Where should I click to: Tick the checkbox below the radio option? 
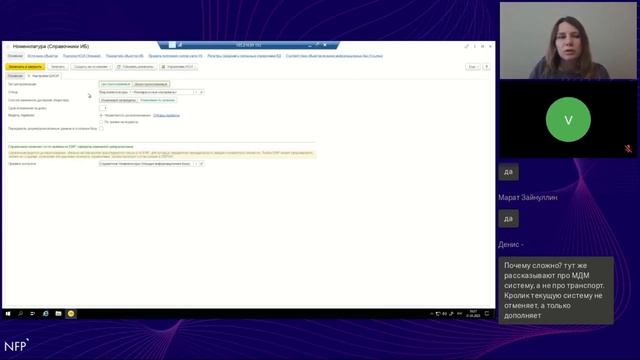(x=101, y=122)
